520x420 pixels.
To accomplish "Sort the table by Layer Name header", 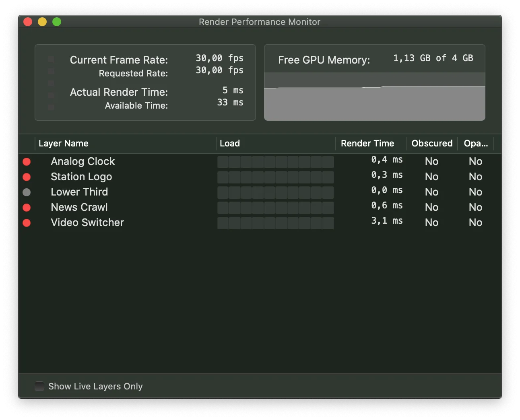I will coord(64,144).
